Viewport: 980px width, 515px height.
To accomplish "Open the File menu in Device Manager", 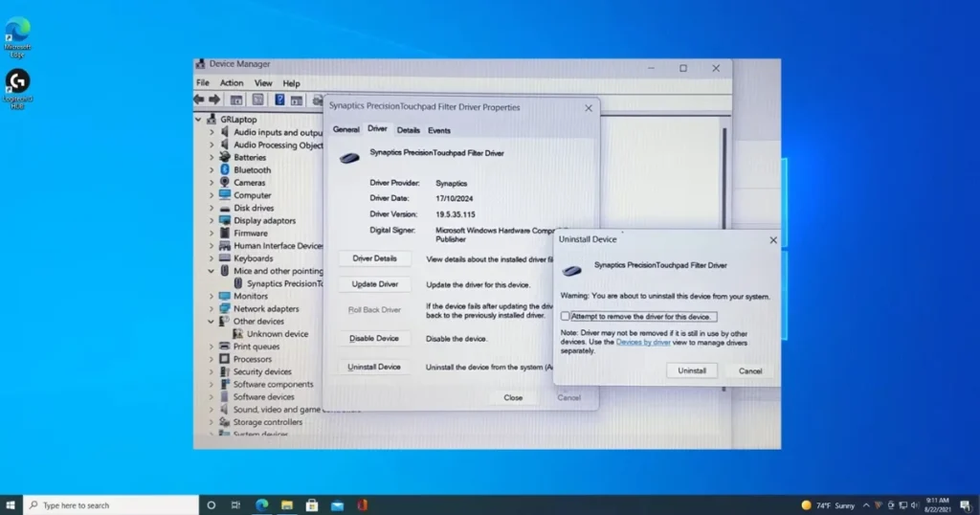I will pyautogui.click(x=203, y=82).
